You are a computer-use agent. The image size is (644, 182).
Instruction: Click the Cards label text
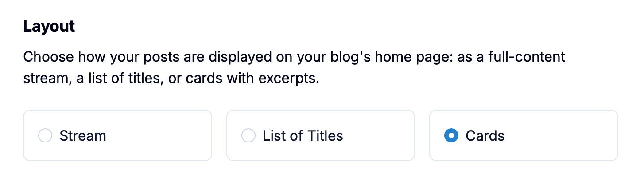(485, 135)
